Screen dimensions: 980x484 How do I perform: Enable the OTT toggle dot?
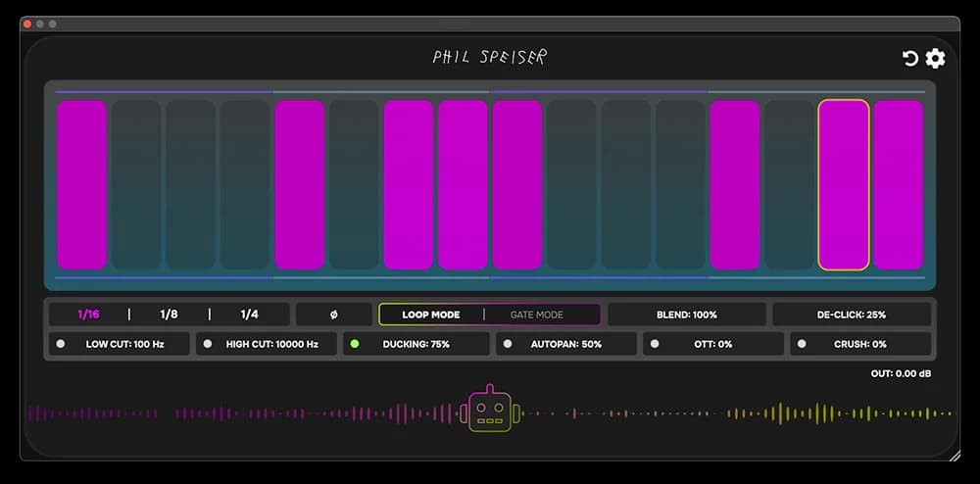coord(655,344)
